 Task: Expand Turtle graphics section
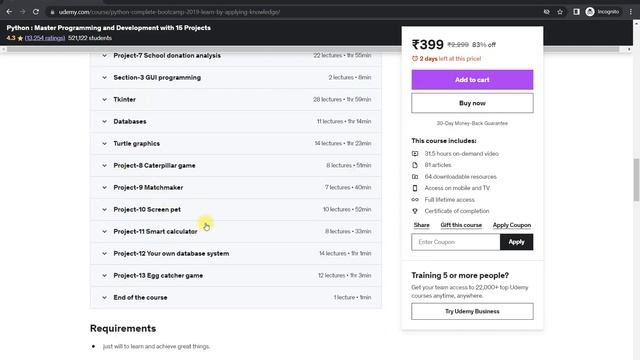236,144
